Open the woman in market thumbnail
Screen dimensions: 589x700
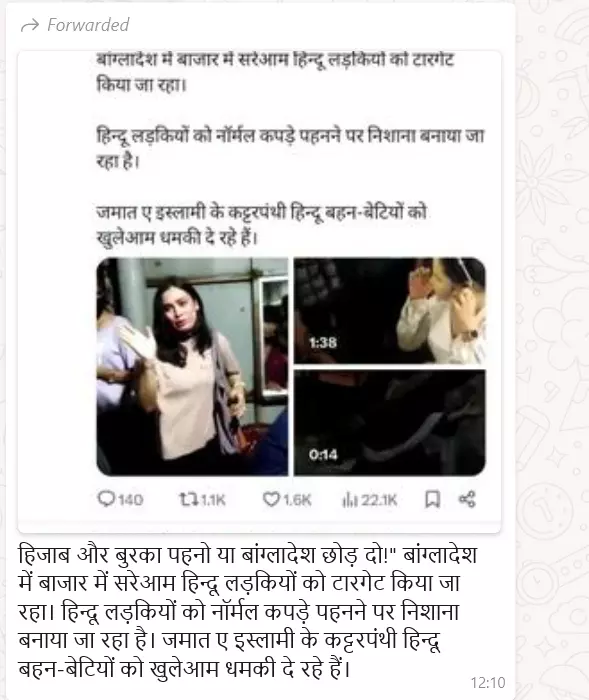pos(192,367)
